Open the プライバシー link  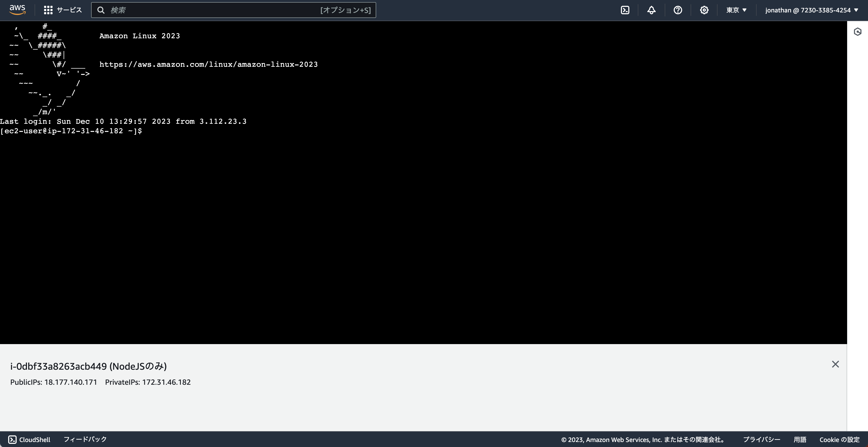point(761,439)
